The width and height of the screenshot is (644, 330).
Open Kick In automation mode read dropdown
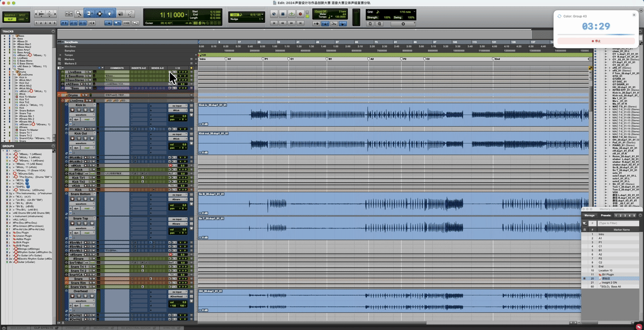(x=88, y=120)
